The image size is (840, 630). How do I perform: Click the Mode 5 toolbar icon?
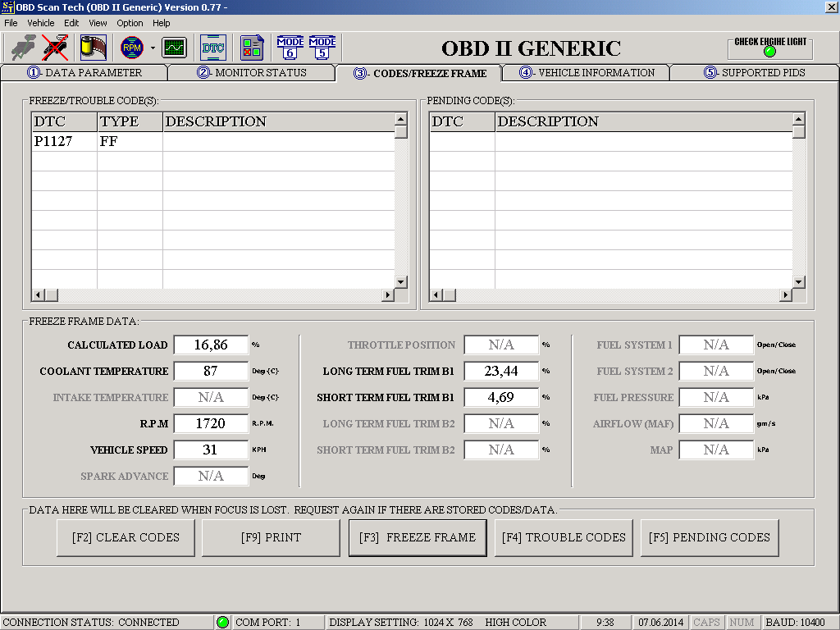pos(322,48)
